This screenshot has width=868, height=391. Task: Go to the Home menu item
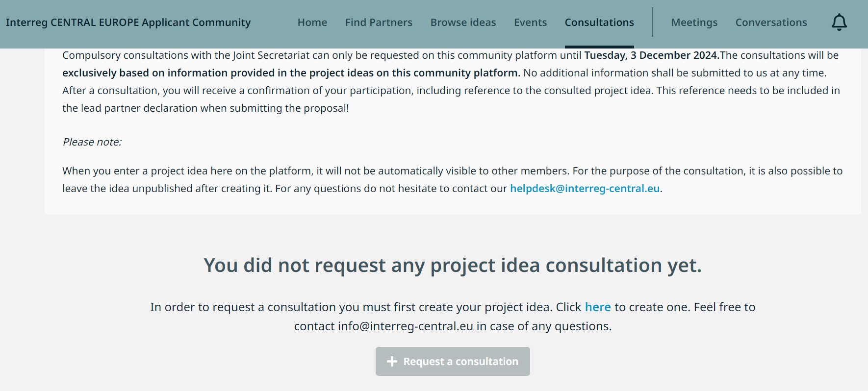point(312,22)
